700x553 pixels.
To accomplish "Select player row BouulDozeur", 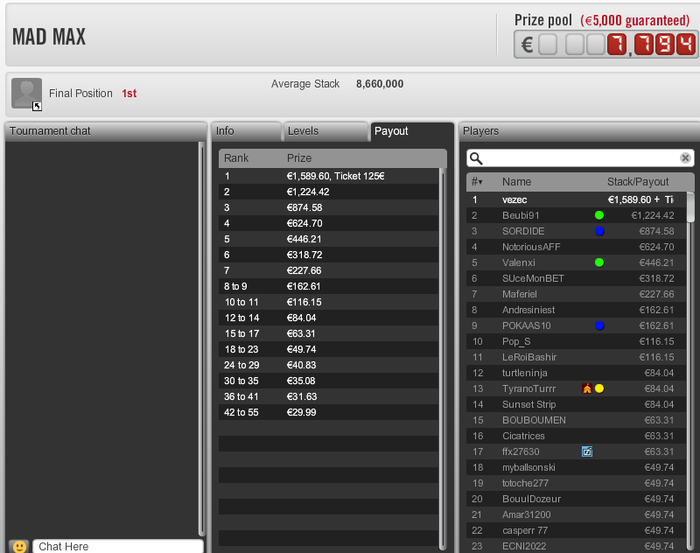I will click(576, 499).
